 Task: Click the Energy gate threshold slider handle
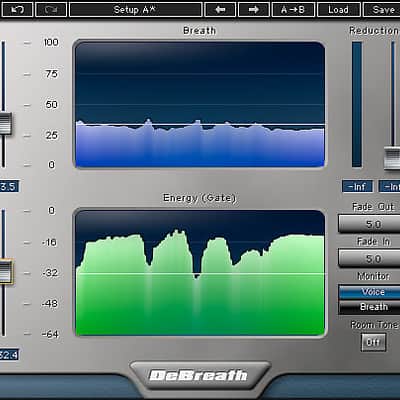(x=6, y=271)
